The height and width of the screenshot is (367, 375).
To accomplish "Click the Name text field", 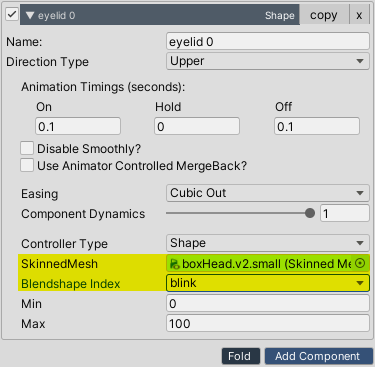I will (268, 42).
